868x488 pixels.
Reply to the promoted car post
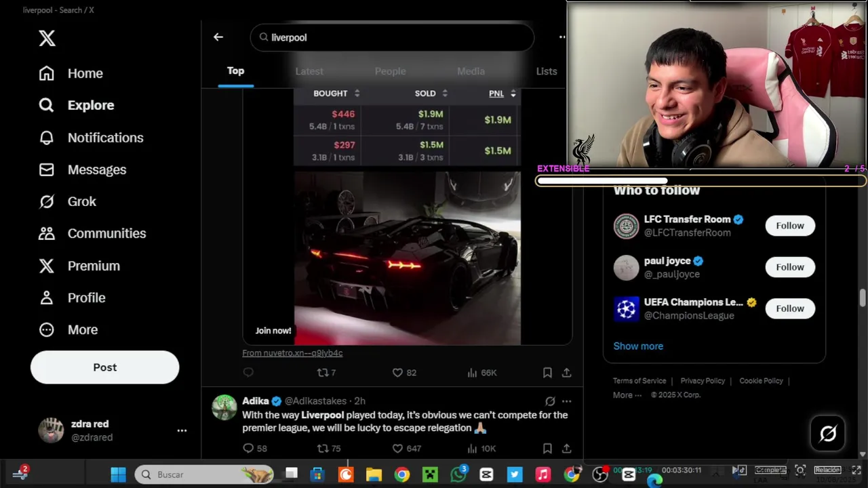tap(248, 373)
